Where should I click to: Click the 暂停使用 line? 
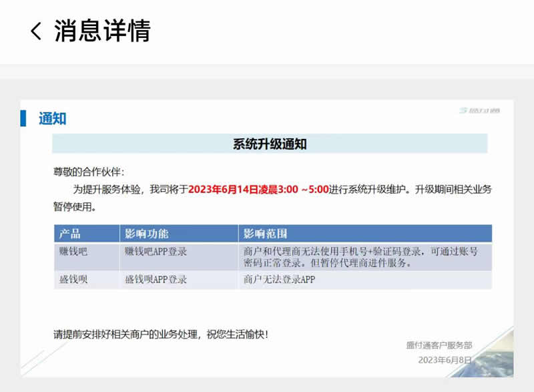coord(75,207)
